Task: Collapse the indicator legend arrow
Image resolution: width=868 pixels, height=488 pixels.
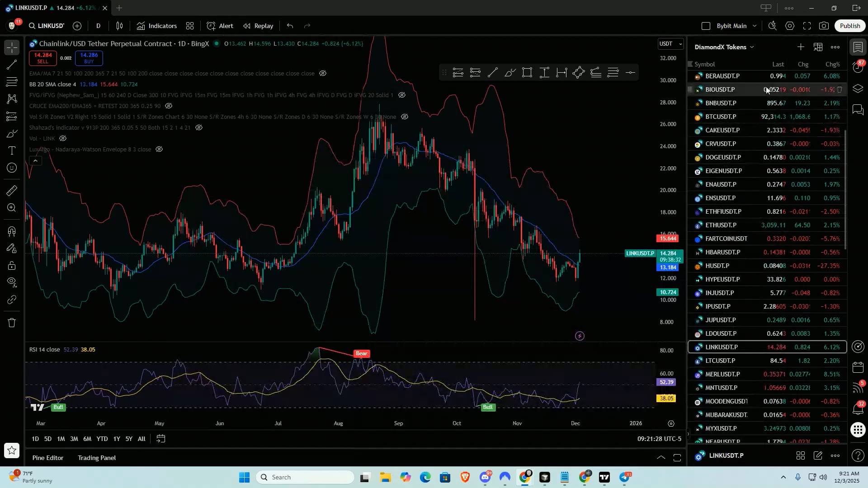Action: 35,160
